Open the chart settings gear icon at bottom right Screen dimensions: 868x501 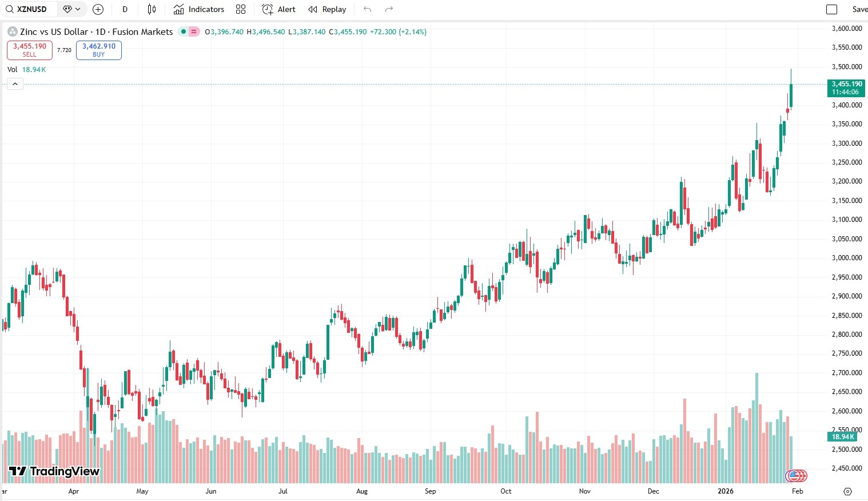(x=847, y=491)
